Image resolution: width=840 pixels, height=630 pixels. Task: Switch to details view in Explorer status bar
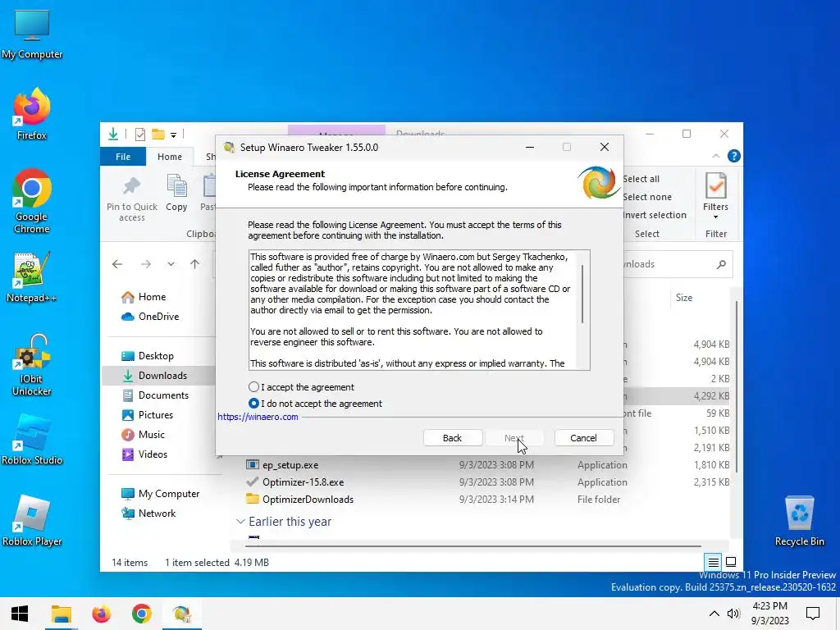(714, 563)
